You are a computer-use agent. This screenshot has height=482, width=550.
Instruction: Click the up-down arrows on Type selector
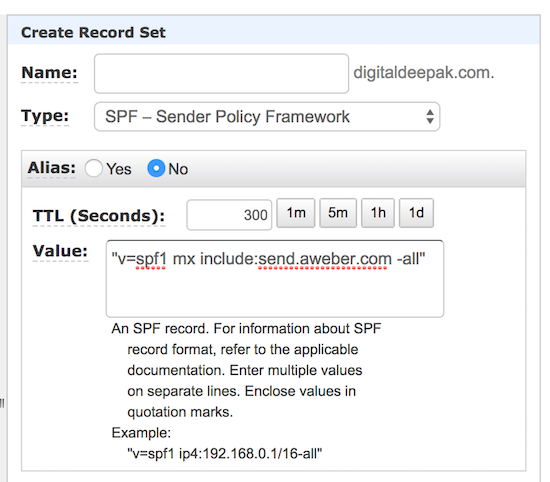(x=430, y=117)
